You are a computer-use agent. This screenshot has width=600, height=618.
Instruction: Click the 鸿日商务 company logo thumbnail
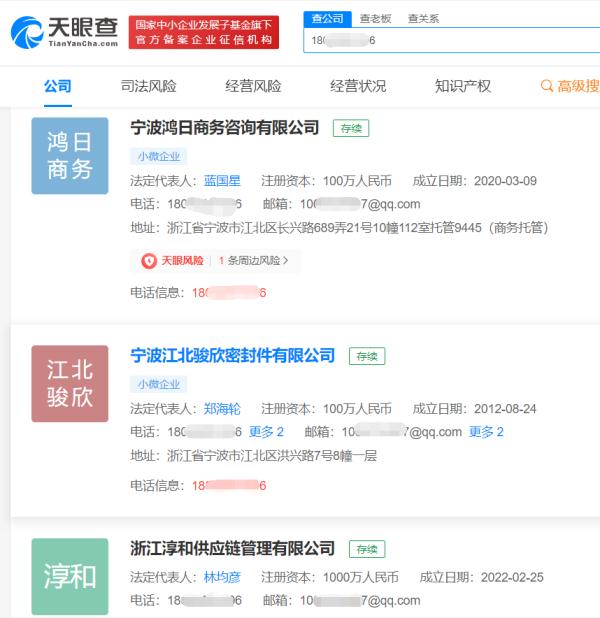tap(70, 156)
